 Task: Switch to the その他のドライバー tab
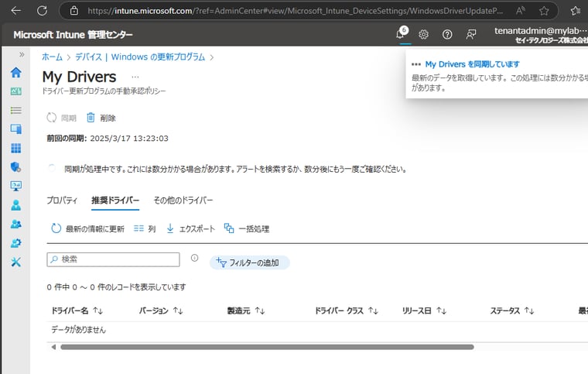click(x=183, y=201)
